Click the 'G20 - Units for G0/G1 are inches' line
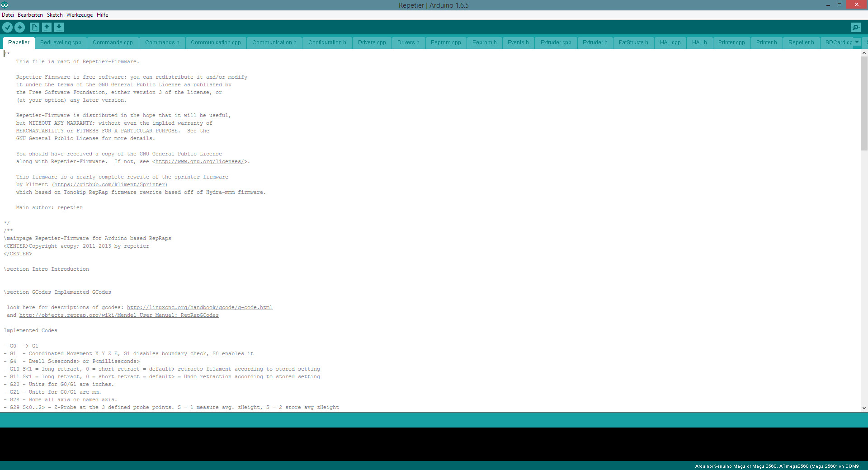 (59, 385)
